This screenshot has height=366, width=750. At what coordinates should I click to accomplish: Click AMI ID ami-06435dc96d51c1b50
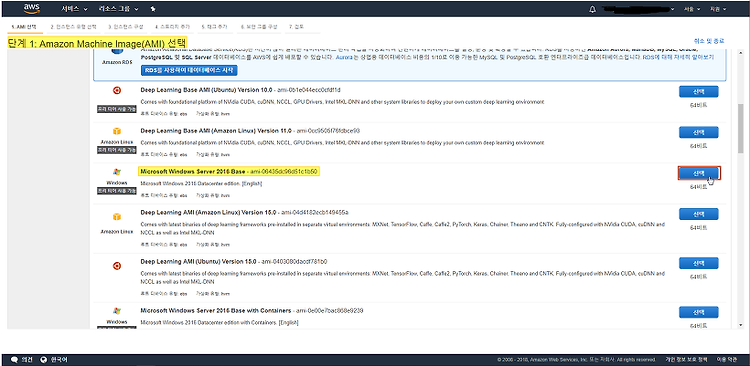(284, 171)
